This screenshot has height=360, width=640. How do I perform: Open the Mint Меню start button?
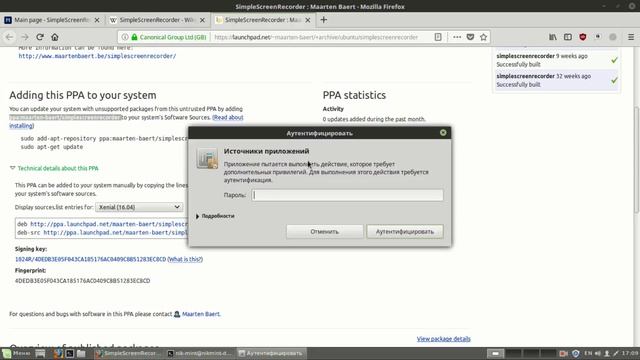point(16,353)
